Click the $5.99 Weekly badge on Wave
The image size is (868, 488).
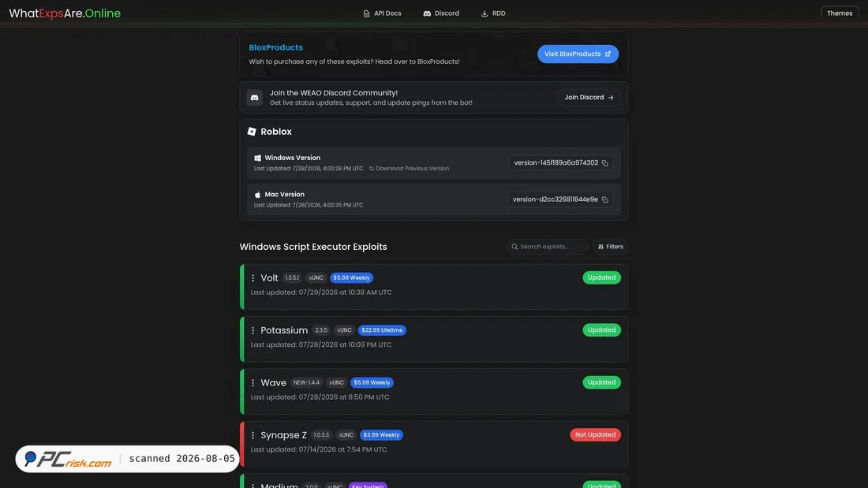372,383
